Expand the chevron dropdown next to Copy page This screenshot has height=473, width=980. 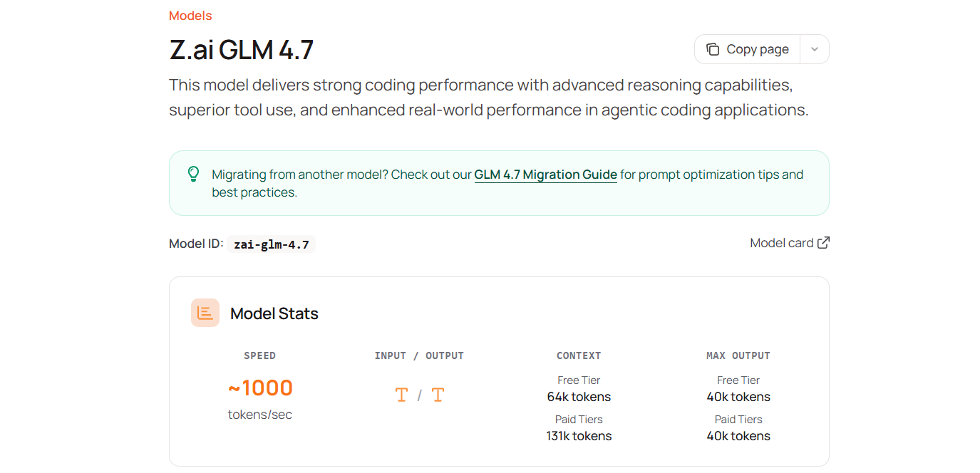click(x=815, y=49)
